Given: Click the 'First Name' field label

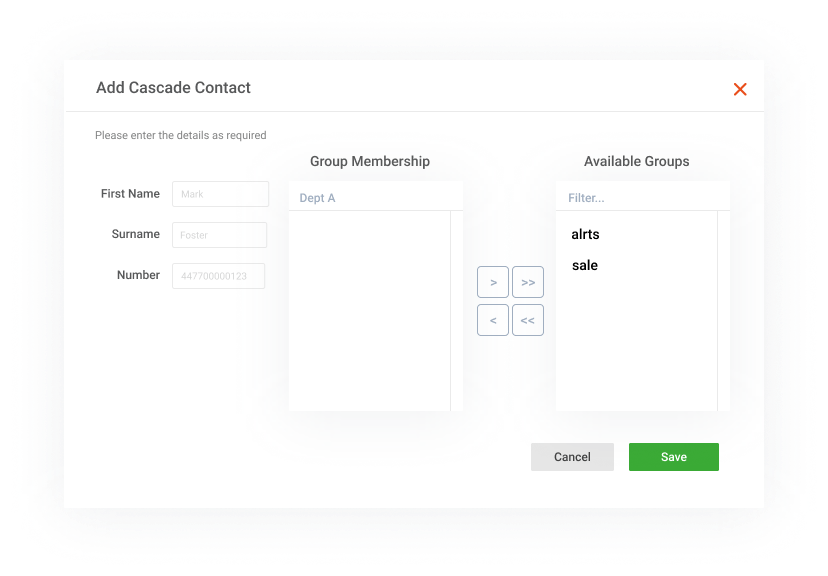Looking at the screenshot, I should [130, 194].
